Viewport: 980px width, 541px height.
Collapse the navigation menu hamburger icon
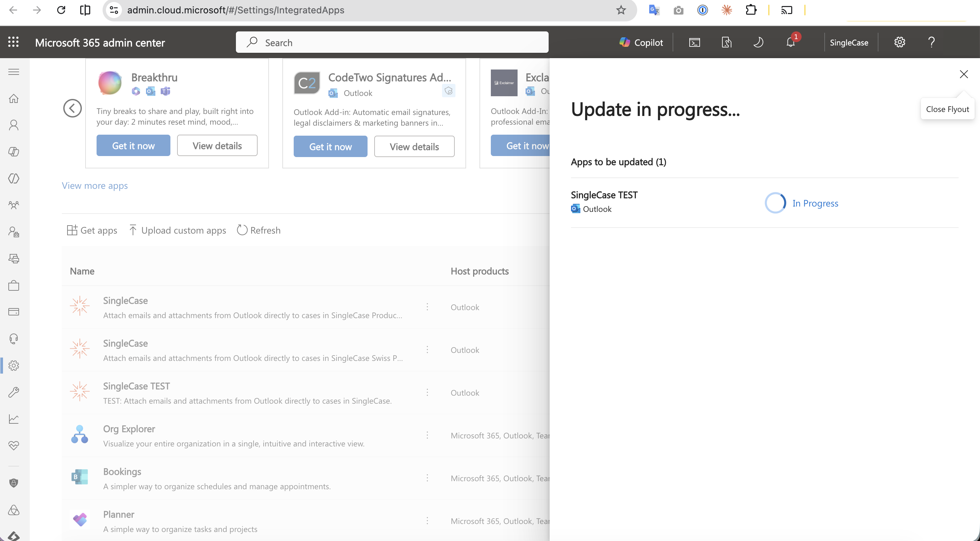14,72
